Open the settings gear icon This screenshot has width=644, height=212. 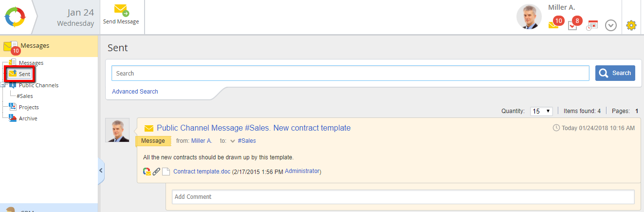pyautogui.click(x=631, y=25)
